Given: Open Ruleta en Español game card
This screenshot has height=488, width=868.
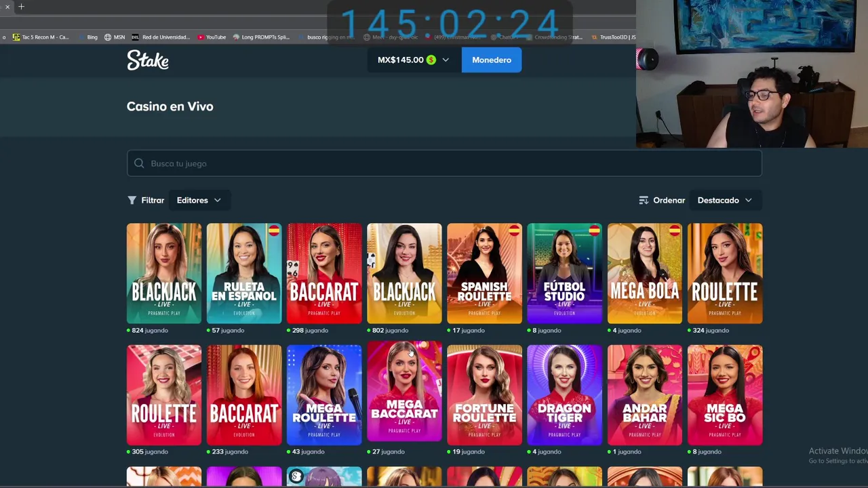Looking at the screenshot, I should coord(244,273).
